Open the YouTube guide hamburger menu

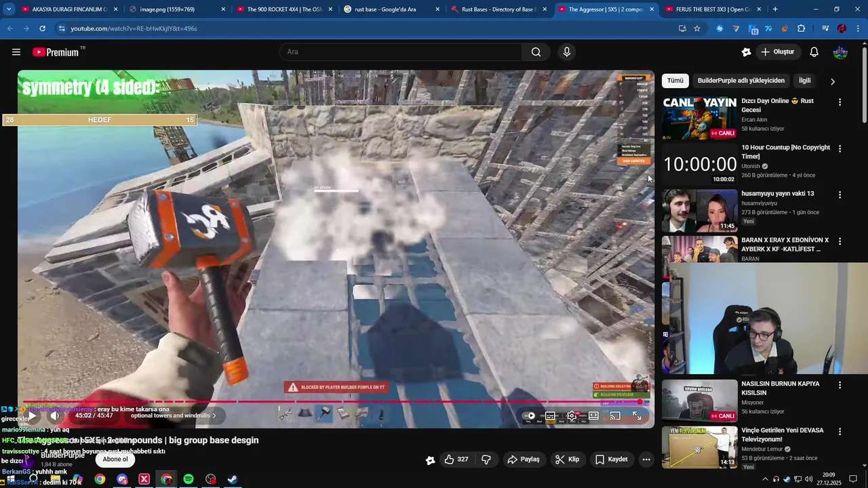(16, 52)
